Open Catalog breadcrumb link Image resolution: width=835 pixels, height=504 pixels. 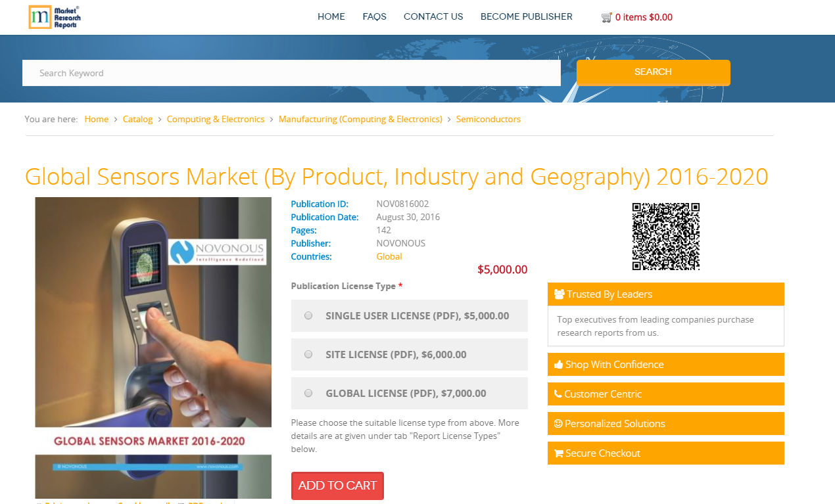137,119
